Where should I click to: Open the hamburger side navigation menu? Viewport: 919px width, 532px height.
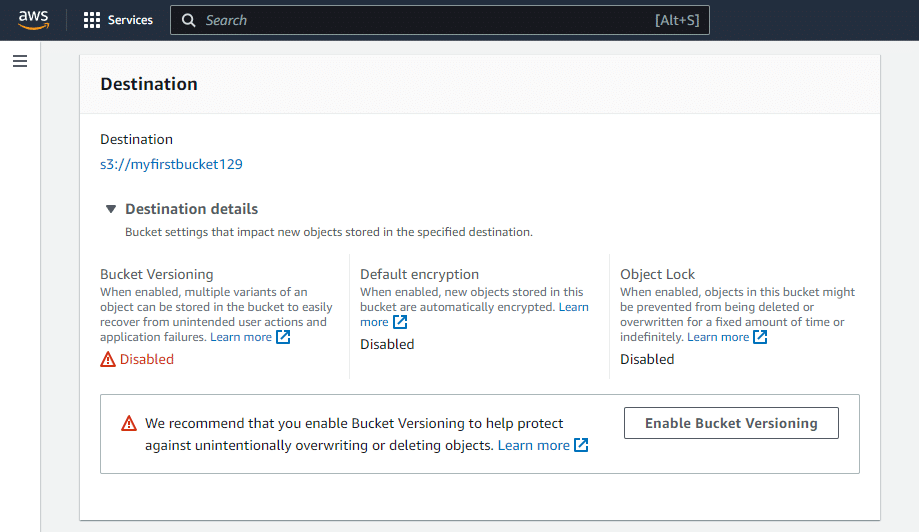20,62
